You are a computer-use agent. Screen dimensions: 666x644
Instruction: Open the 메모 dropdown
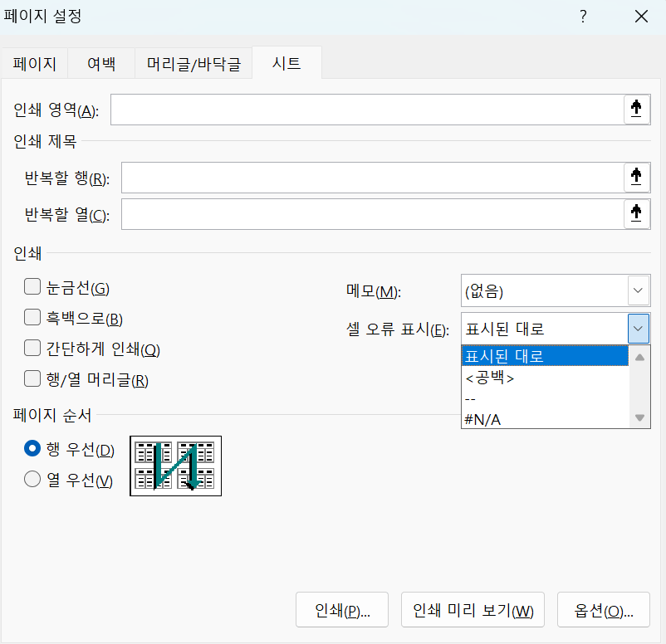pyautogui.click(x=638, y=290)
